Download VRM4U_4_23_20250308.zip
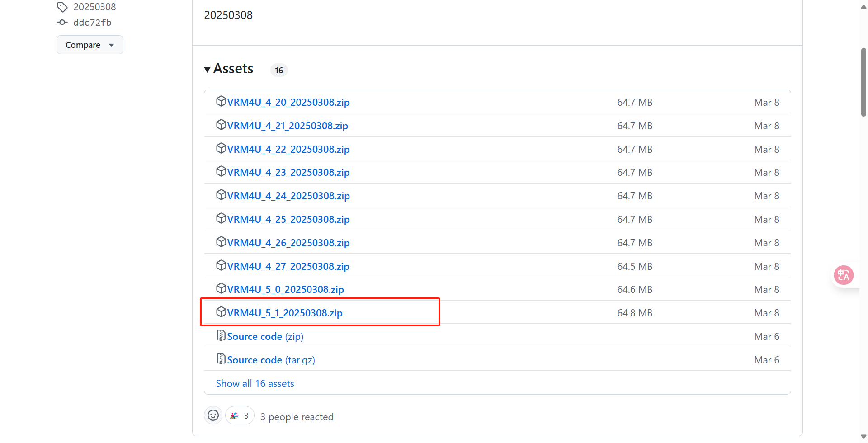 pyautogui.click(x=288, y=173)
